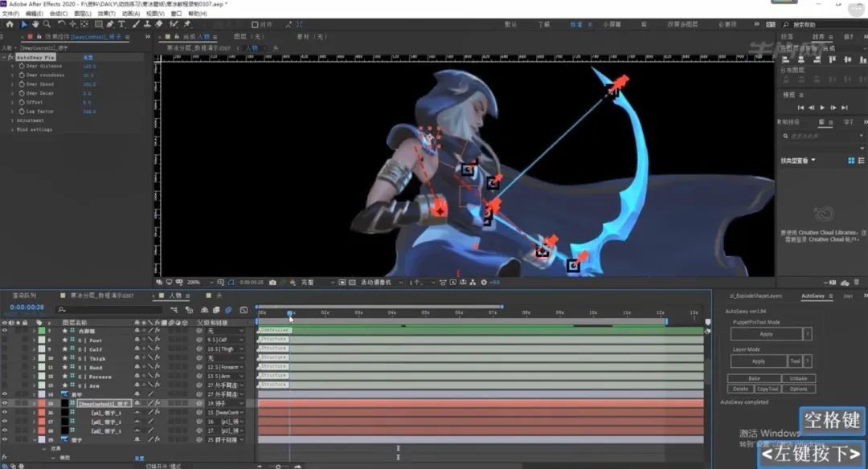Viewport: 868px width, 469px height.
Task: Click the Unbake button in AutoSway
Action: click(798, 378)
